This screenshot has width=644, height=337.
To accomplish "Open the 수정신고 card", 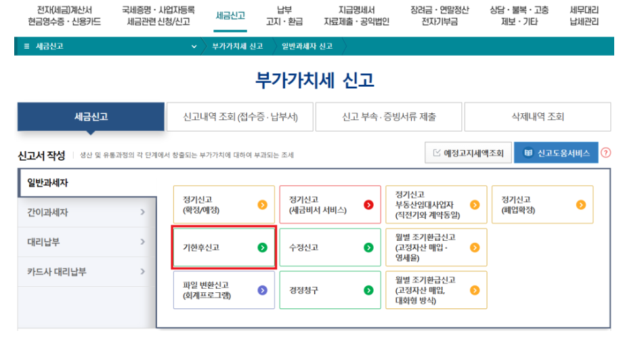I will tap(330, 247).
